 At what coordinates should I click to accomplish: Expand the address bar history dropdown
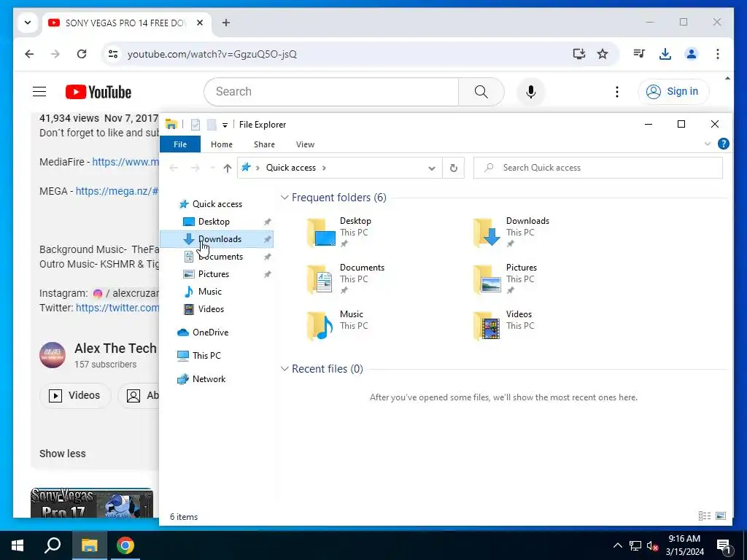[432, 168]
